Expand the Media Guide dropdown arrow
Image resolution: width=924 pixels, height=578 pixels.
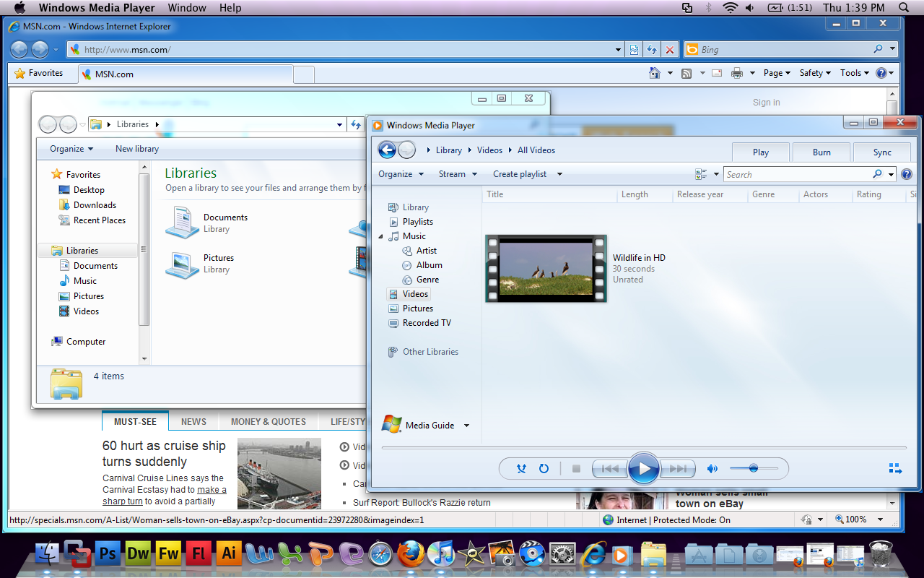pos(466,426)
